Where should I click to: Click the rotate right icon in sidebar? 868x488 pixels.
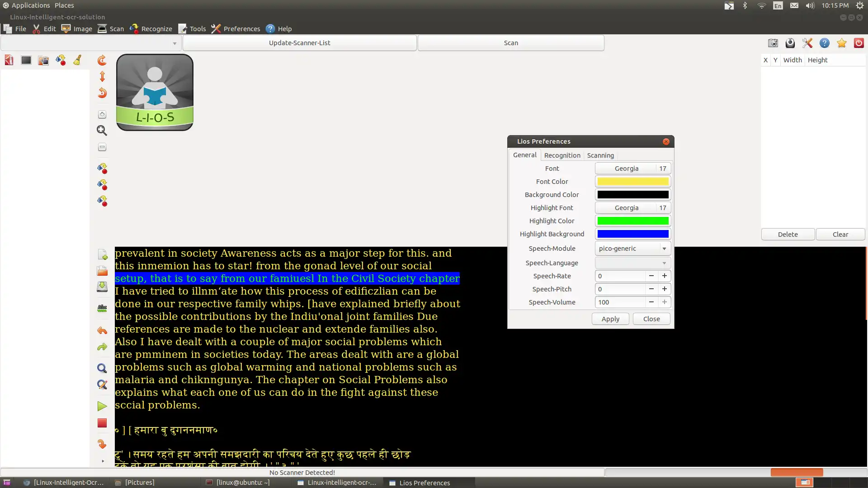pos(102,59)
